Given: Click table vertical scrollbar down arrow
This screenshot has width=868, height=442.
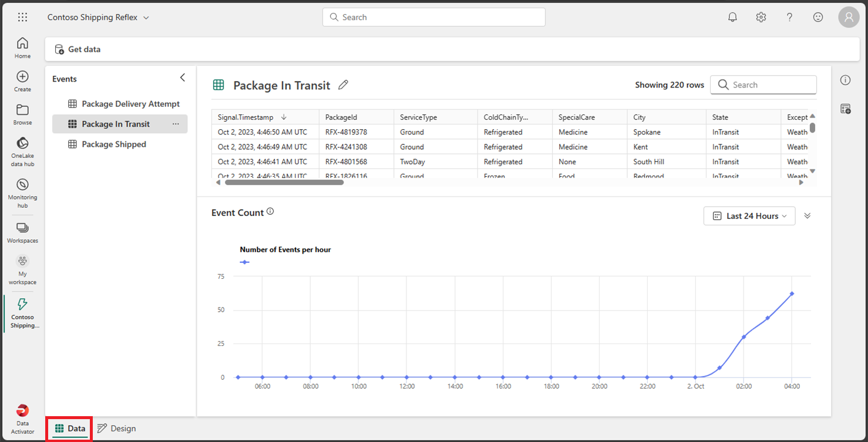Looking at the screenshot, I should (812, 171).
